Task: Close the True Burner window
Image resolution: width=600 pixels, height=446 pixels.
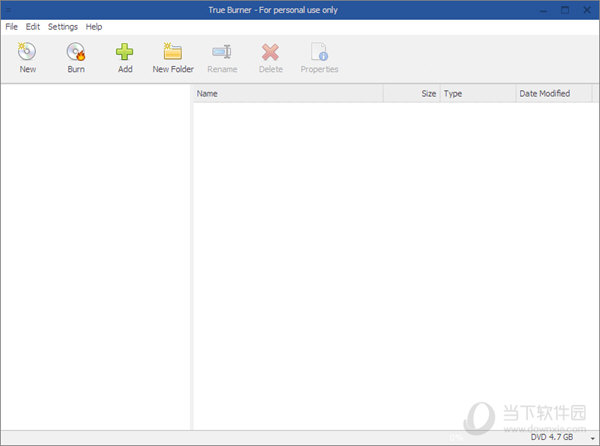Action: [587, 10]
